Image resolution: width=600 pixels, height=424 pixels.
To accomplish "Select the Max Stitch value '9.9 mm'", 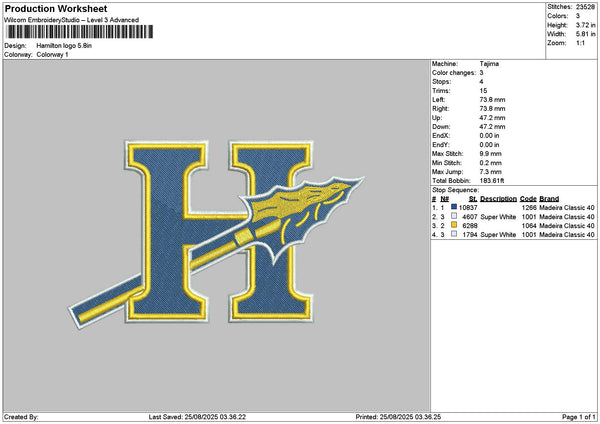I will 491,154.
